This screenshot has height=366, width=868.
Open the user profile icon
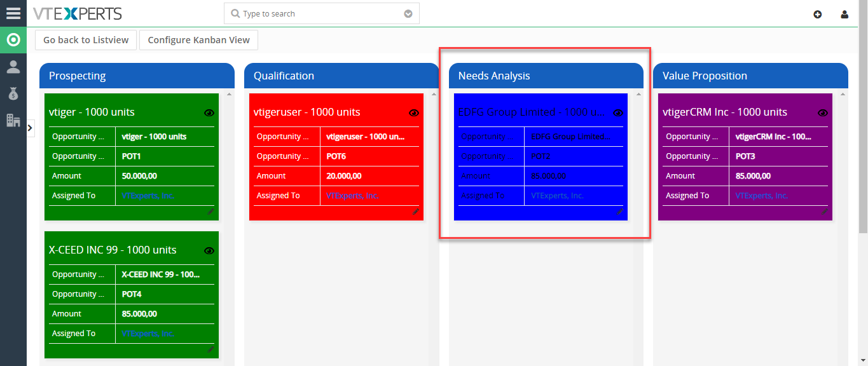[844, 14]
